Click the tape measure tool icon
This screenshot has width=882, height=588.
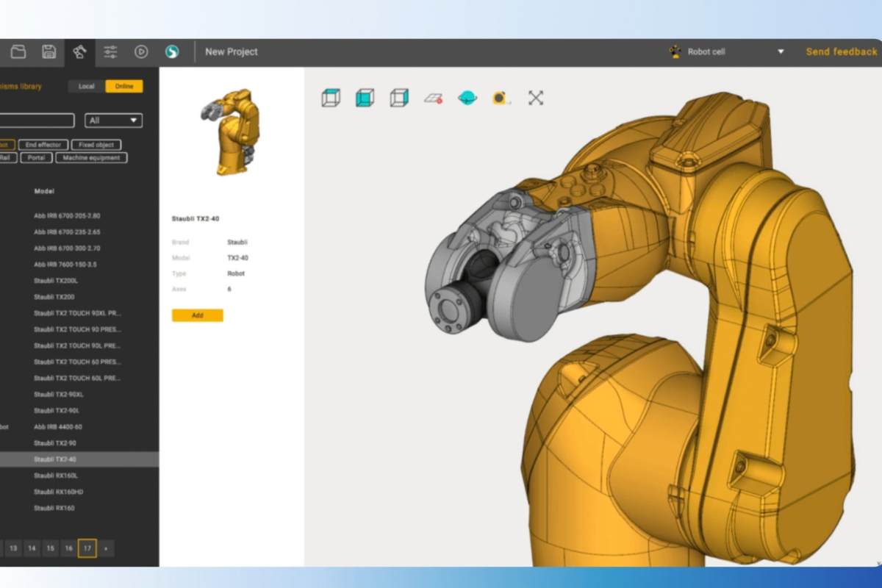[x=501, y=98]
